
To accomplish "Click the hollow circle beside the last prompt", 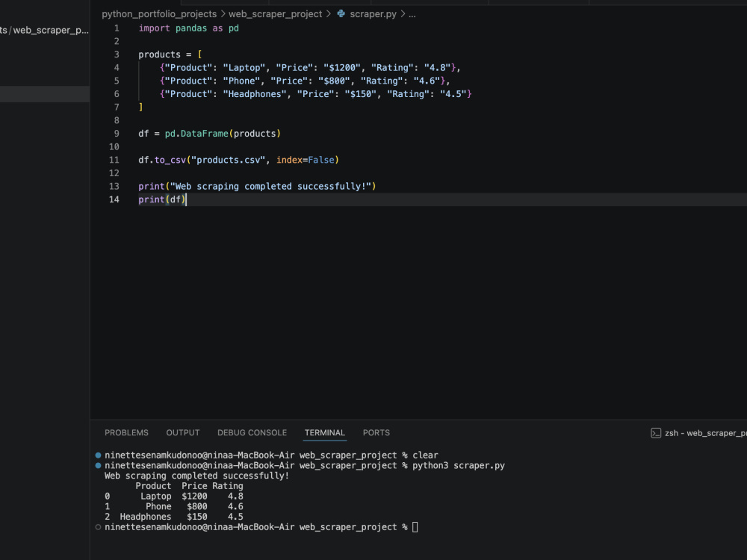I will point(98,527).
